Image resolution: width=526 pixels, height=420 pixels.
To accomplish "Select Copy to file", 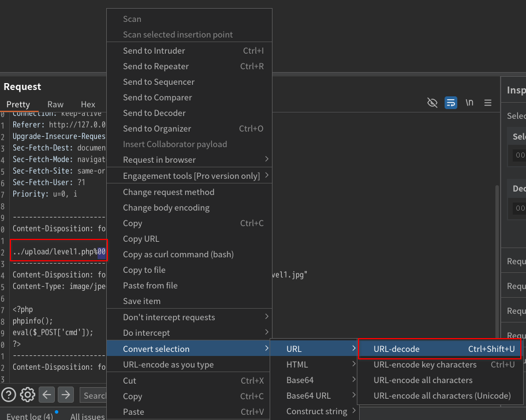I will [189, 270].
